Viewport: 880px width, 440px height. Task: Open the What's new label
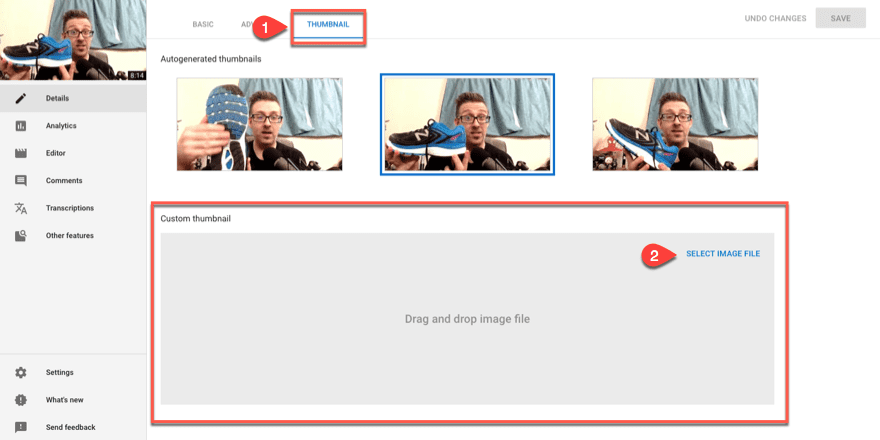click(x=65, y=400)
